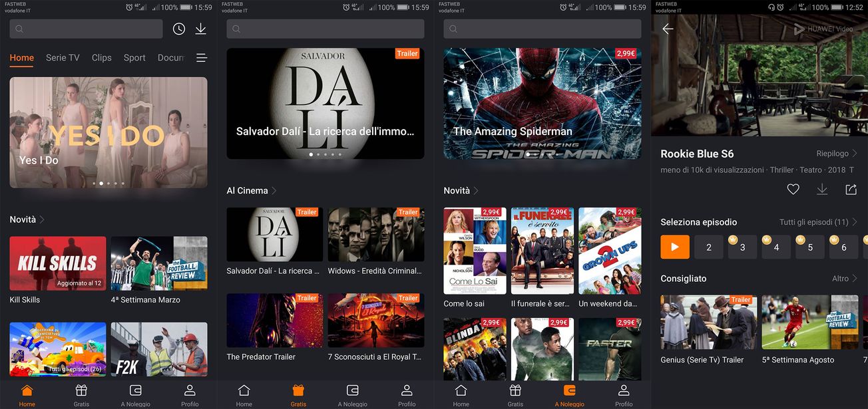This screenshot has height=409, width=868.
Task: Tap download icon under Rookie Blue S6 title
Action: click(822, 190)
